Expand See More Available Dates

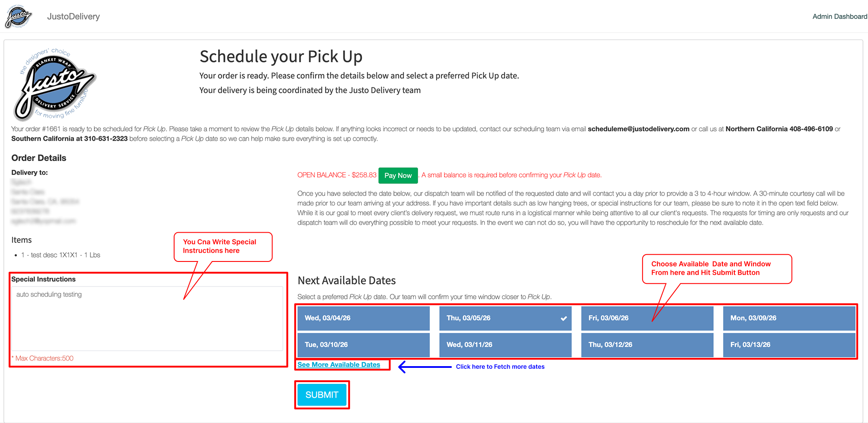(339, 365)
